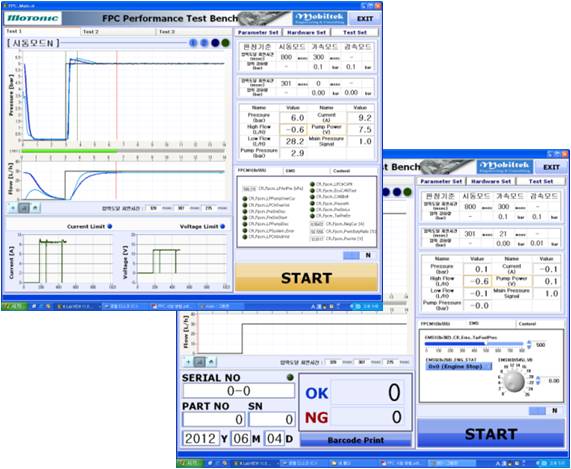Toggle the Current Limit indicator
The height and width of the screenshot is (469, 571).
(x=110, y=226)
